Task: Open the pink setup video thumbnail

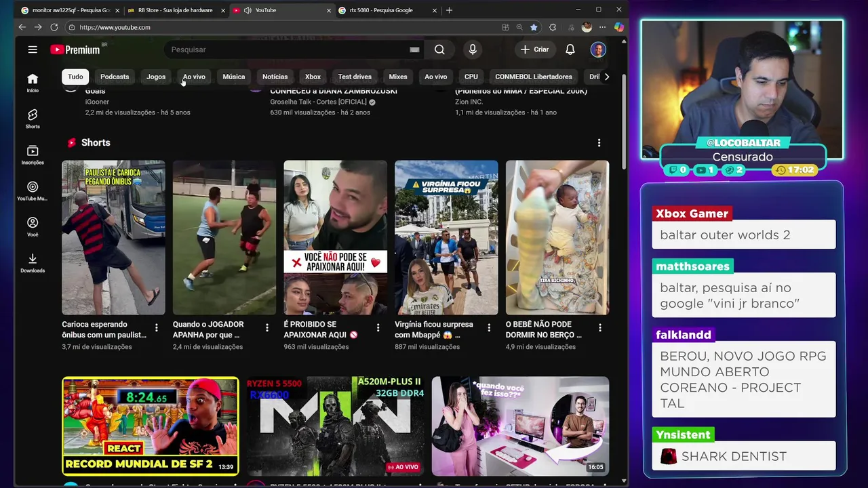Action: (x=520, y=426)
